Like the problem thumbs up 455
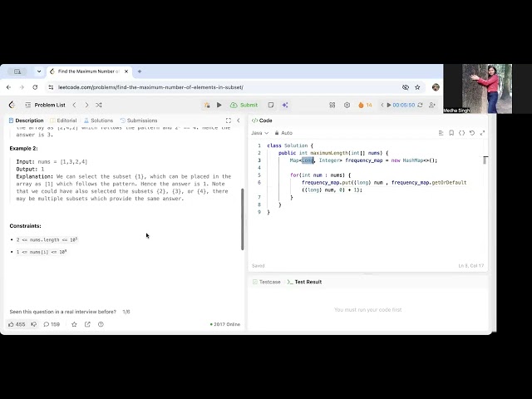Screen dimensions: 532x399 (x=17, y=324)
